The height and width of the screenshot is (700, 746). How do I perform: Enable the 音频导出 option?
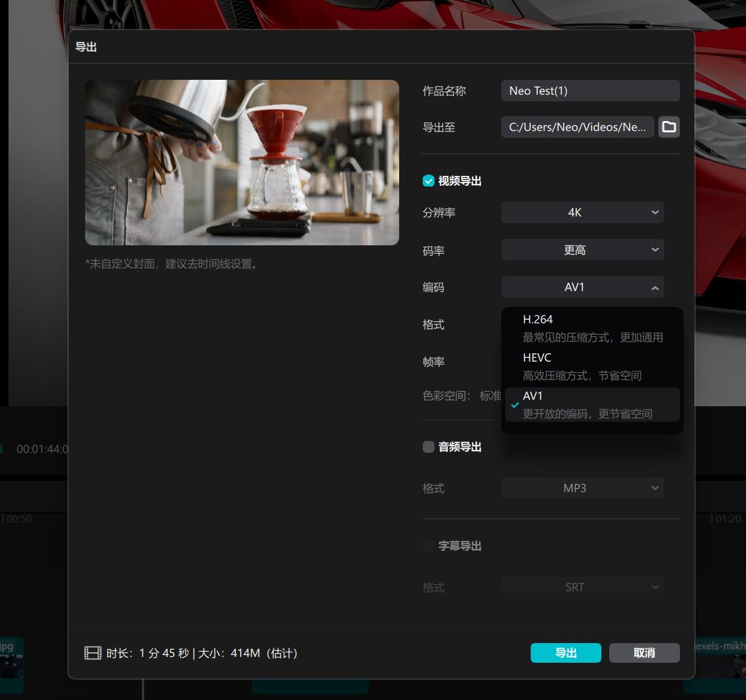tap(429, 447)
